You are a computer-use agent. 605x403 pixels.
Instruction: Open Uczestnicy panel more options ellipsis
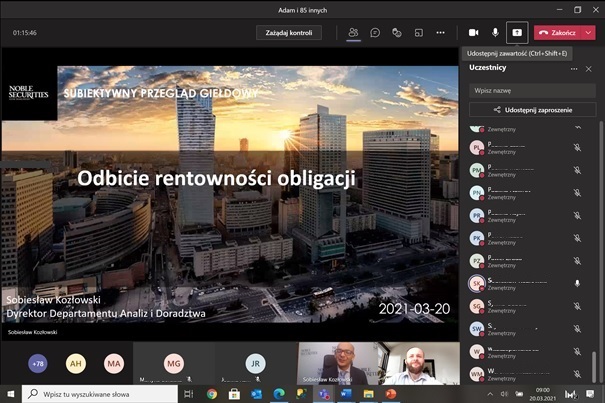(x=574, y=68)
